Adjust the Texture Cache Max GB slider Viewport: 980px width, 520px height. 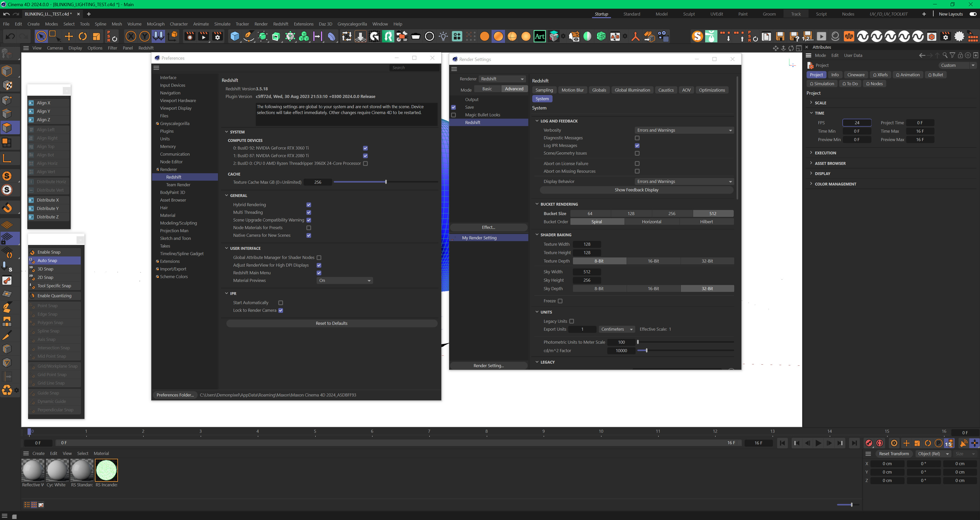pyautogui.click(x=385, y=182)
